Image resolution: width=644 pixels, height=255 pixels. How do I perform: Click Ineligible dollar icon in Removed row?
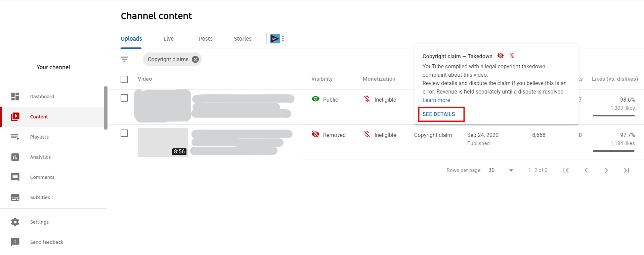[367, 134]
